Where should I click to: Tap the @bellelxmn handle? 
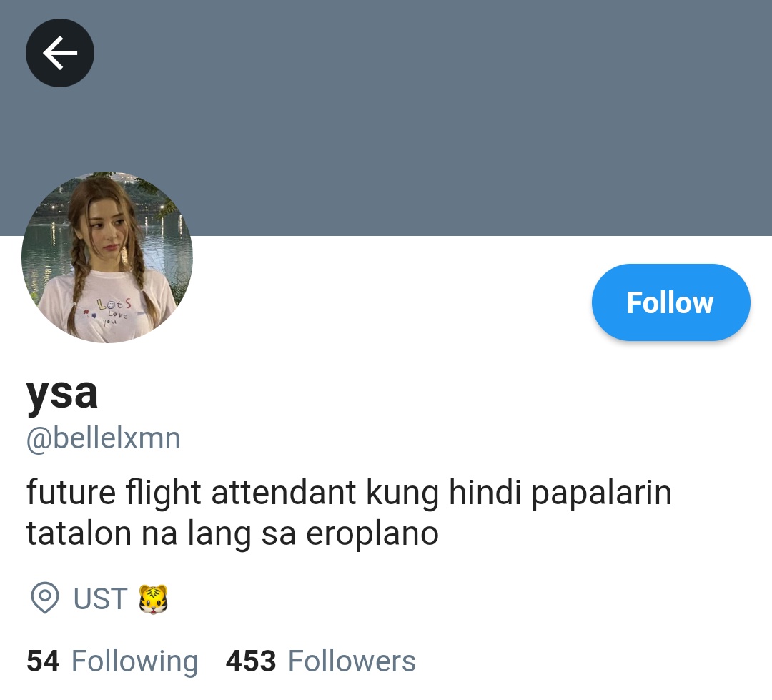[104, 438]
